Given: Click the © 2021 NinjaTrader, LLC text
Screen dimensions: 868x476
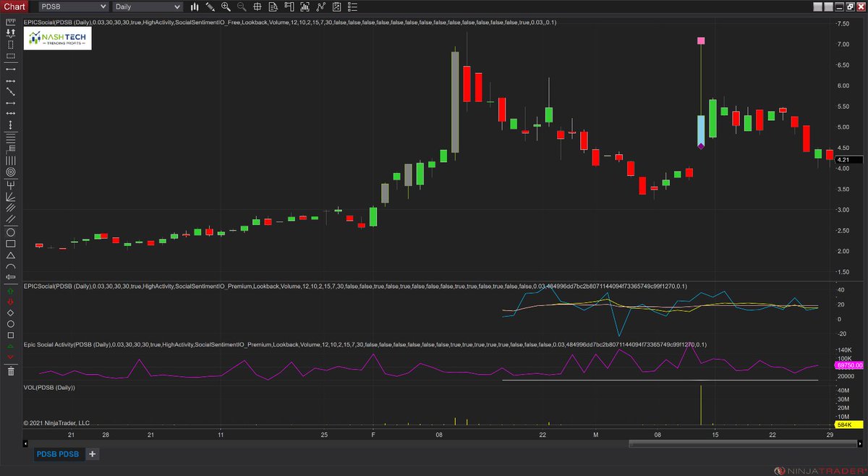Looking at the screenshot, I should coord(56,422).
